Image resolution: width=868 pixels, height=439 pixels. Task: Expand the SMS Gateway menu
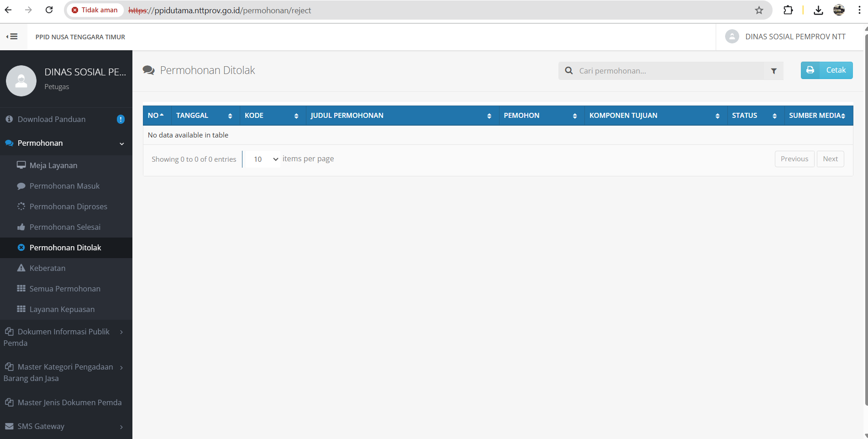pyautogui.click(x=64, y=426)
